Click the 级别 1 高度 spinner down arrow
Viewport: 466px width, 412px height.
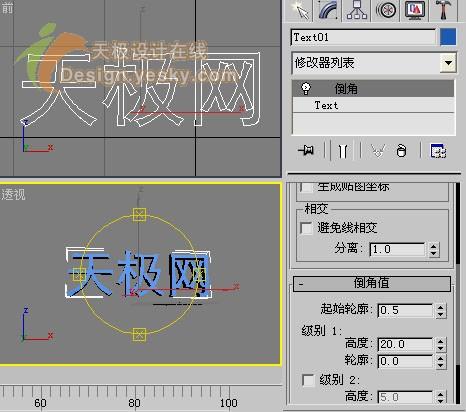coord(440,348)
